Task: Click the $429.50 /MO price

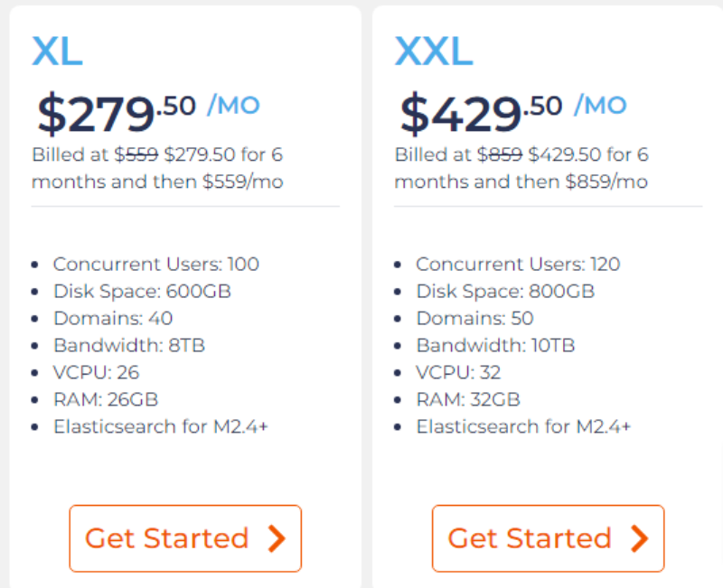Action: pos(512,112)
